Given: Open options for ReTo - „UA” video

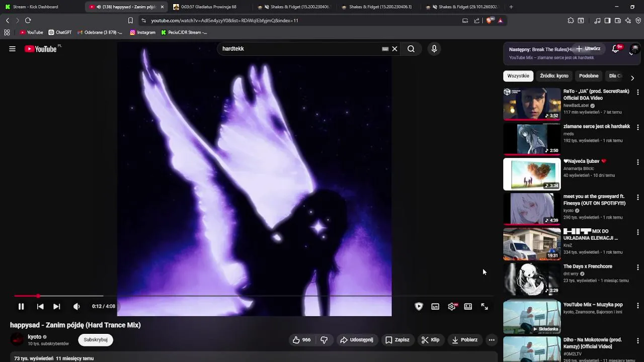Looking at the screenshot, I should [638, 93].
